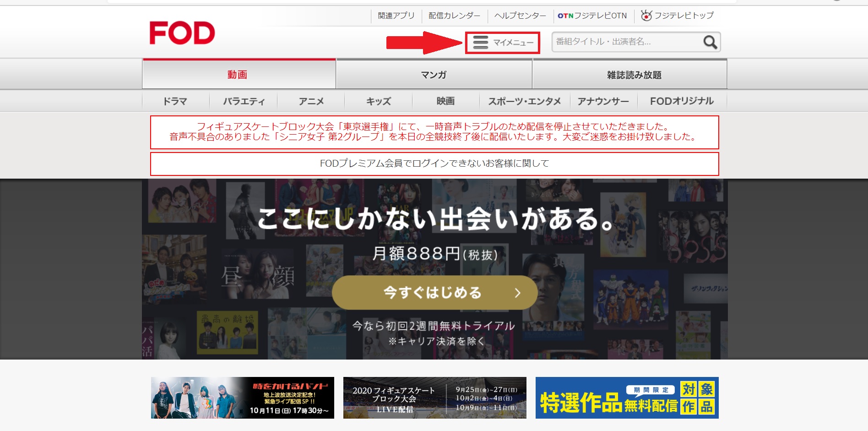This screenshot has height=431, width=868.
Task: Select the キッズ category
Action: (379, 101)
